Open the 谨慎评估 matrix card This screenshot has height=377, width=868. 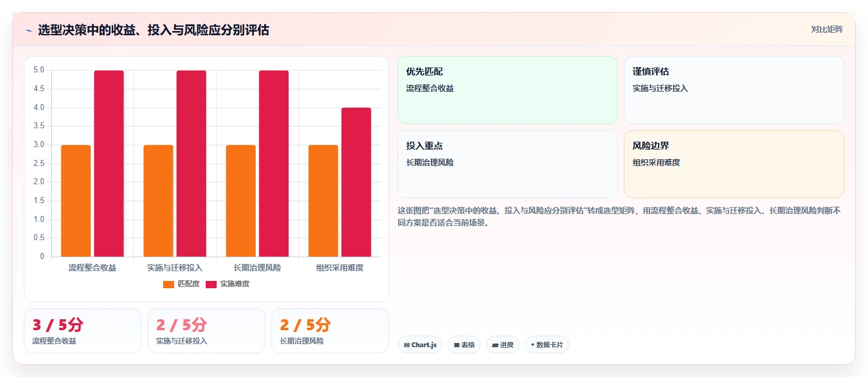[x=734, y=90]
